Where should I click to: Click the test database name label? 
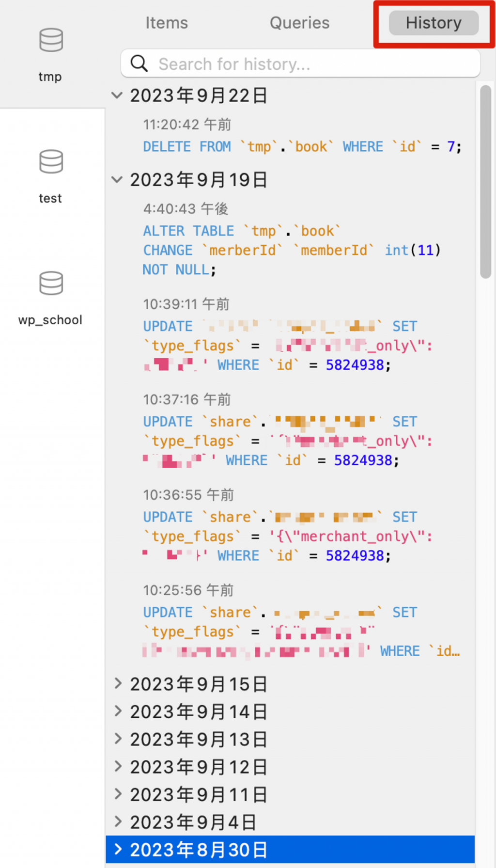[x=50, y=198]
